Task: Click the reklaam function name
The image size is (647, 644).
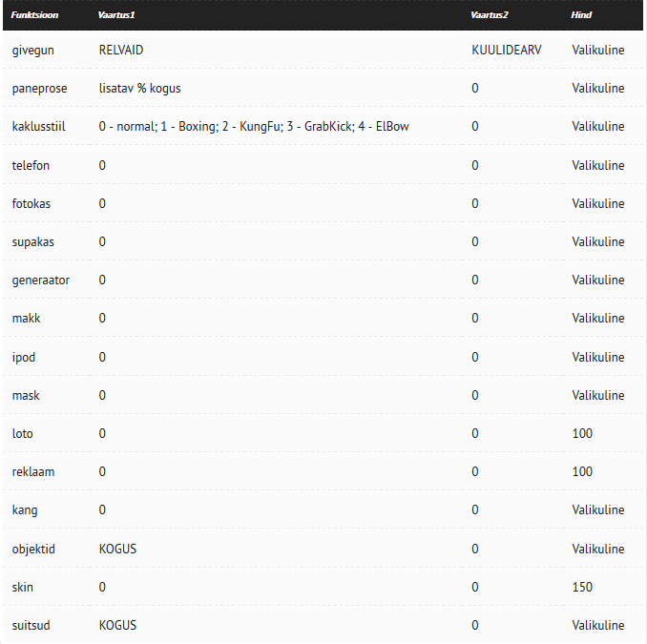Action: coord(33,471)
